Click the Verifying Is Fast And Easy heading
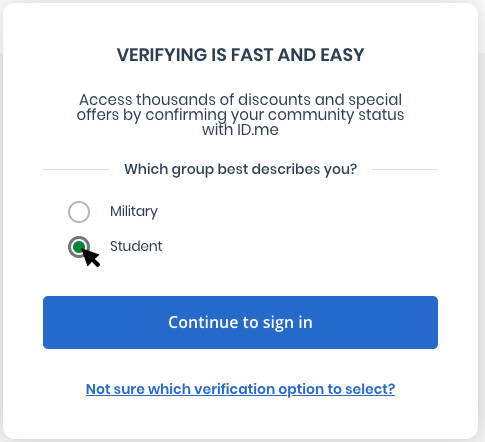This screenshot has width=485, height=442. (240, 55)
